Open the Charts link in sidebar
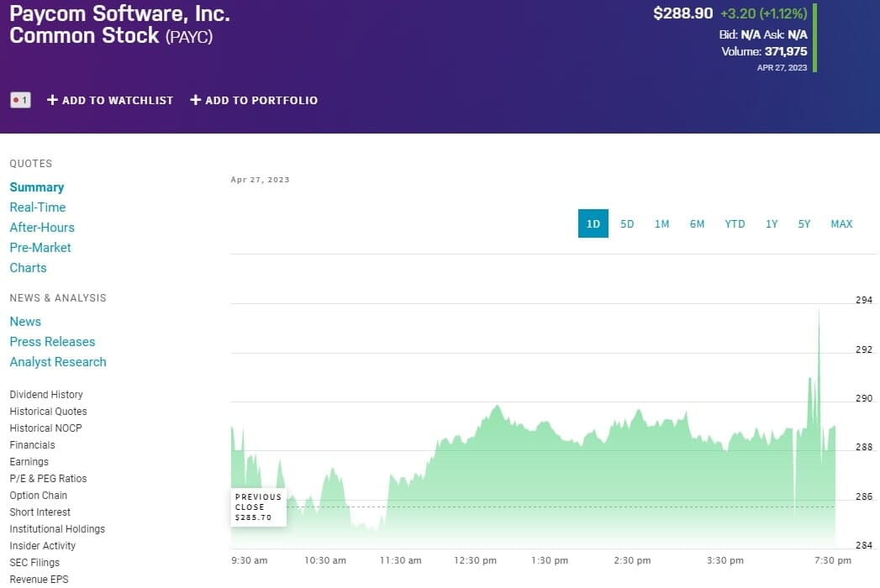 (x=28, y=268)
